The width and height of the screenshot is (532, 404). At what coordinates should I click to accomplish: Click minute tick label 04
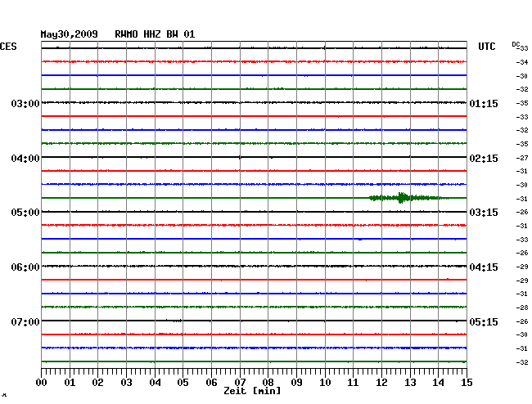pos(155,382)
